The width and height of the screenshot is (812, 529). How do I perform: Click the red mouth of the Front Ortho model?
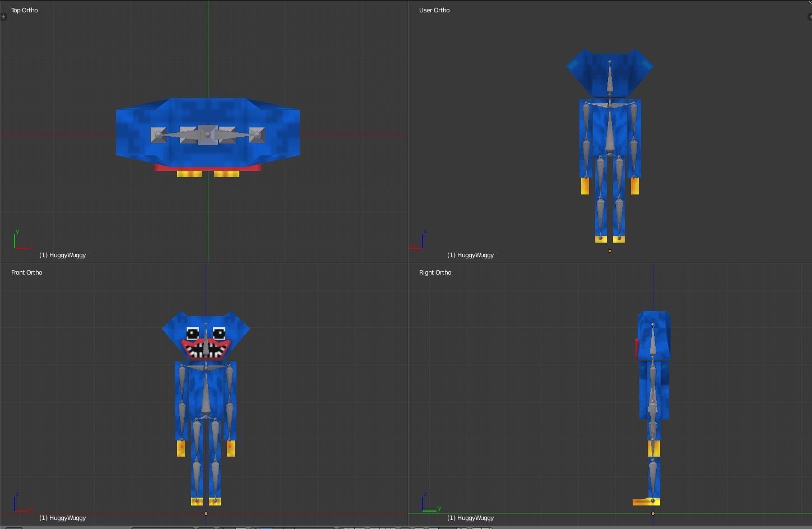point(205,349)
